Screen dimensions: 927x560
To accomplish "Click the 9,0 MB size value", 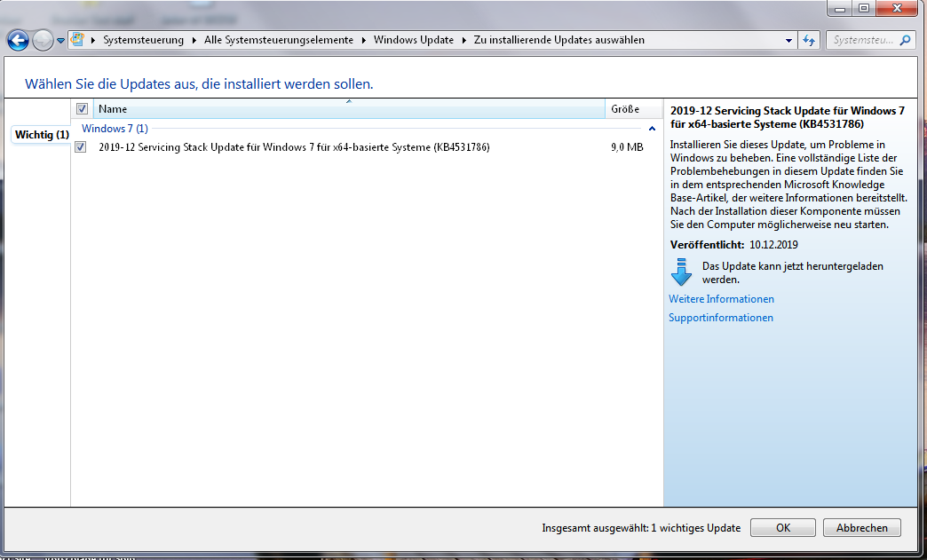I will pyautogui.click(x=627, y=147).
